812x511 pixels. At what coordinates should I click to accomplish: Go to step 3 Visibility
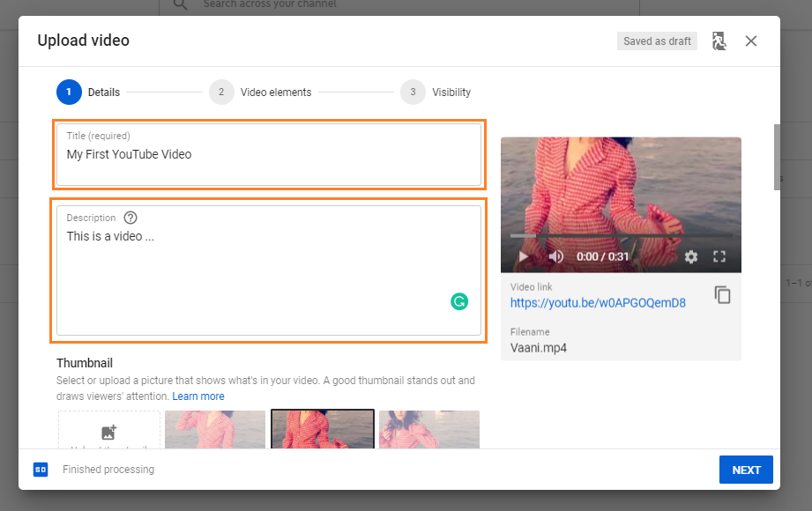(436, 93)
